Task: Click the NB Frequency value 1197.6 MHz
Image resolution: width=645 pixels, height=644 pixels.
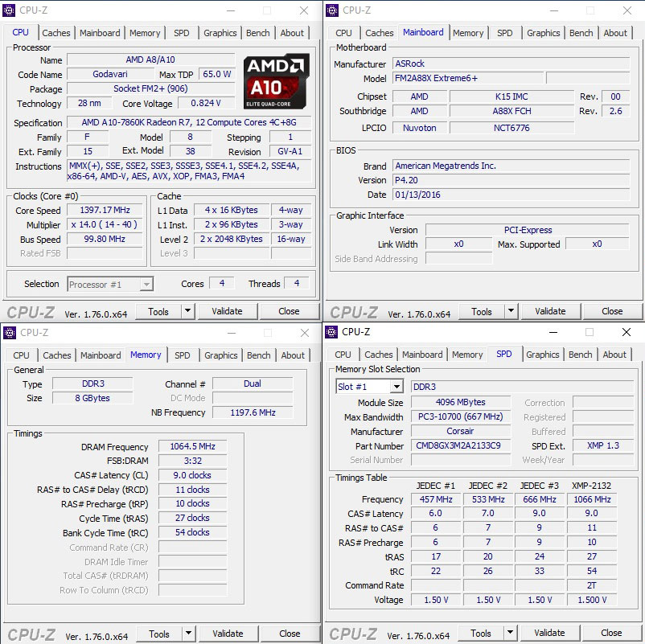Action: 253,412
